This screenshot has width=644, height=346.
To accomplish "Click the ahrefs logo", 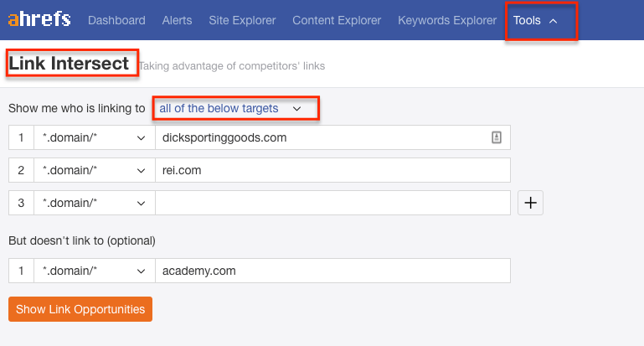I will click(40, 20).
